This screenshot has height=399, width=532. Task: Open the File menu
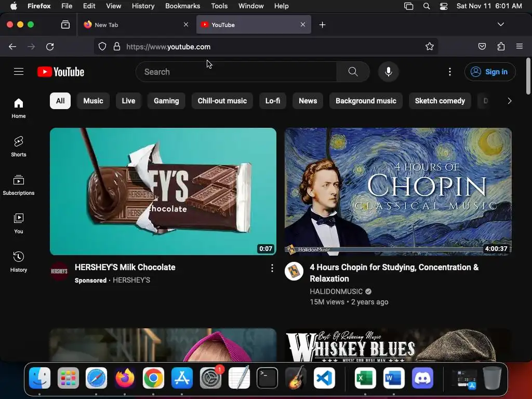coord(66,6)
